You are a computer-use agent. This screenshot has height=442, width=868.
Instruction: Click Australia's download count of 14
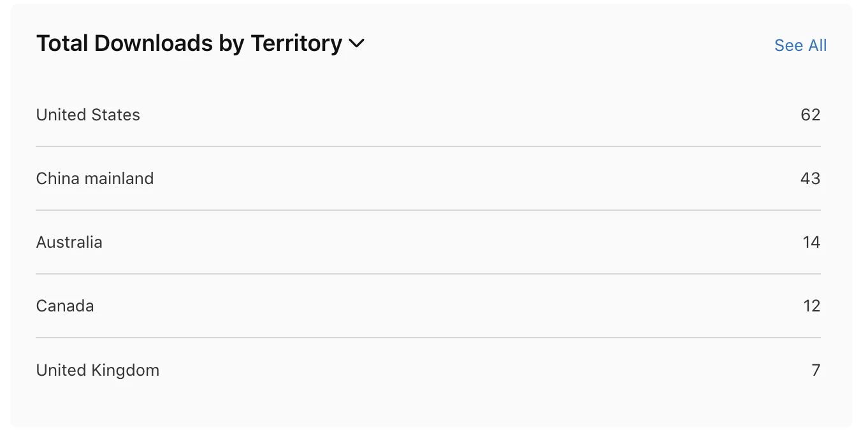811,242
